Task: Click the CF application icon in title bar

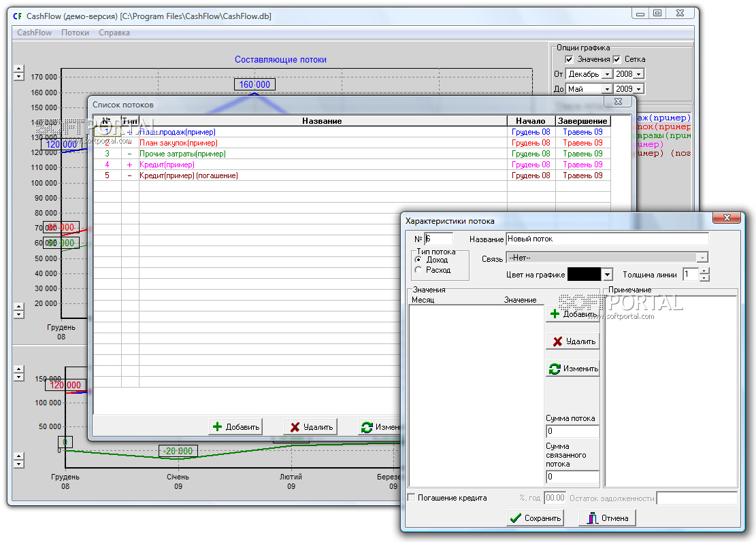Action: [18, 16]
